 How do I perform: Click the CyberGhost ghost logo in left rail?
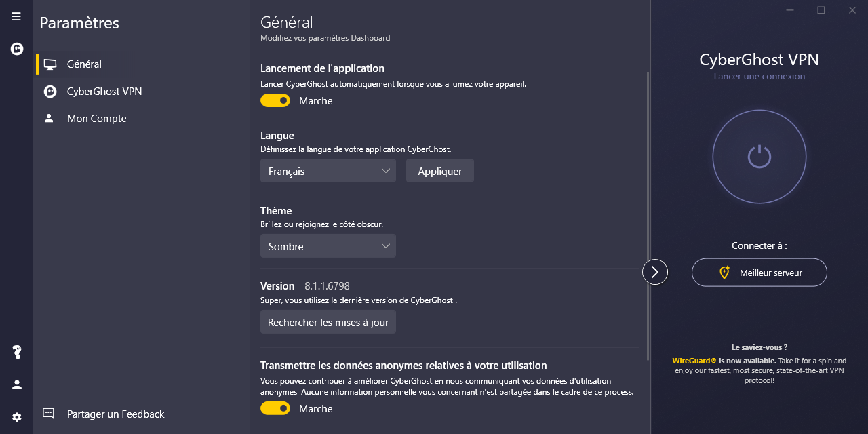click(x=17, y=49)
